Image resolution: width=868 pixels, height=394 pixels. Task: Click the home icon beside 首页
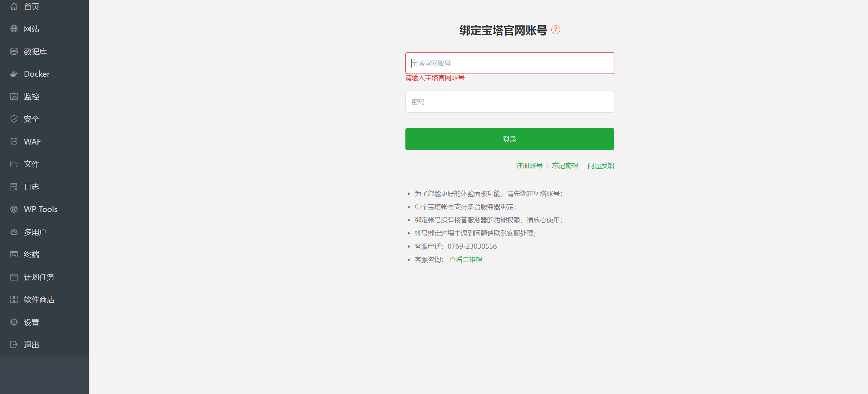click(14, 6)
